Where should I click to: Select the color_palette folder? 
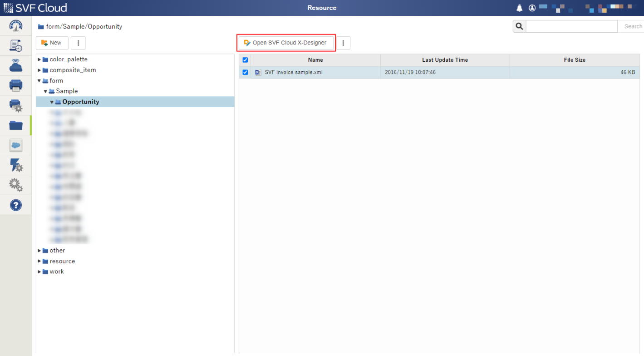click(x=69, y=59)
